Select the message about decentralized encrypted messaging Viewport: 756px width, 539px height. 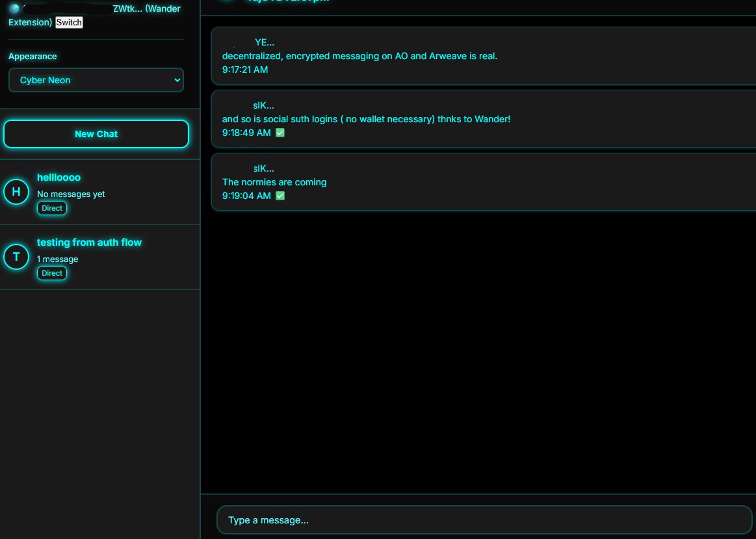point(484,56)
